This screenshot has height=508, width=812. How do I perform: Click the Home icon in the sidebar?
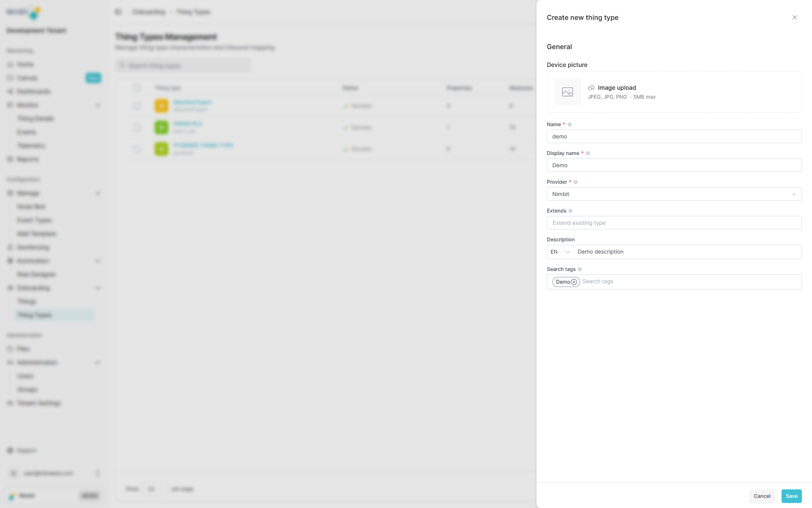coord(10,64)
